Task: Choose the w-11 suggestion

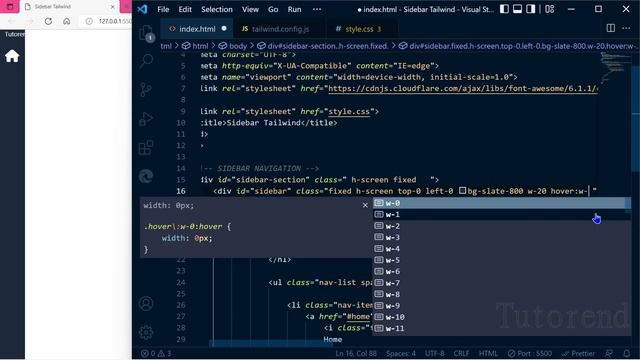Action: pos(502,328)
